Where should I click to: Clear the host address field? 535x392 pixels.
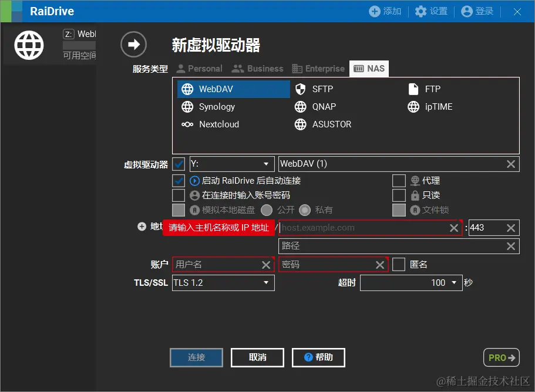[454, 228]
